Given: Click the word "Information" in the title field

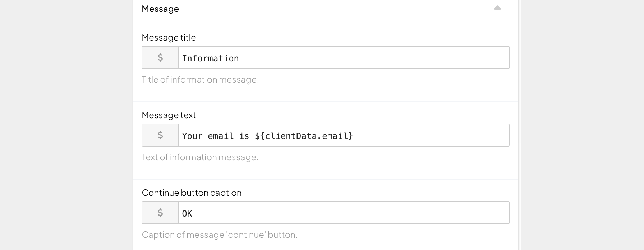Looking at the screenshot, I should pos(210,58).
